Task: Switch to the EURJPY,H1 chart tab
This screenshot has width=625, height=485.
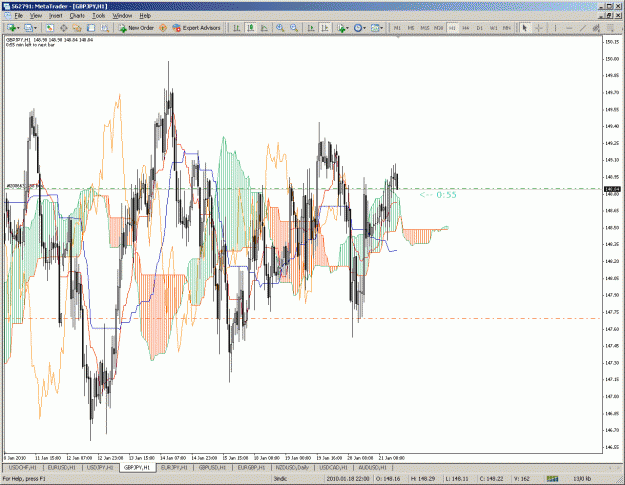Action: click(174, 467)
